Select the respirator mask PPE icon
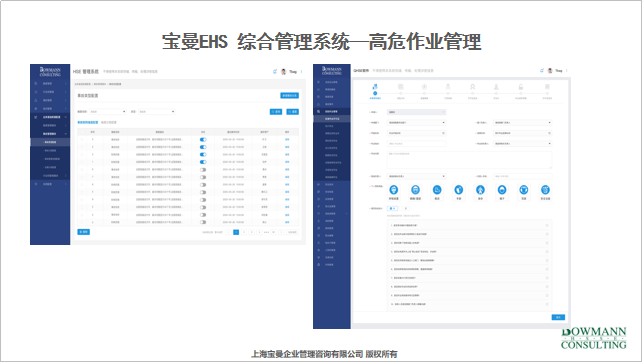 [x=394, y=190]
